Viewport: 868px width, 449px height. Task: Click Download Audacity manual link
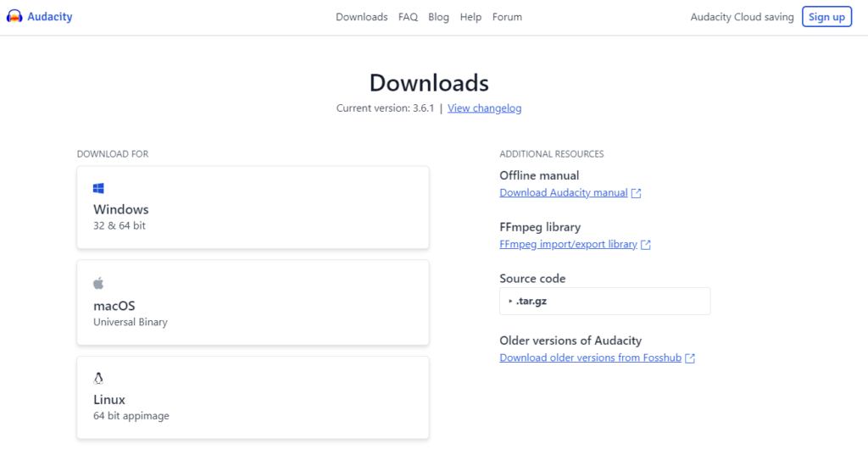point(563,193)
